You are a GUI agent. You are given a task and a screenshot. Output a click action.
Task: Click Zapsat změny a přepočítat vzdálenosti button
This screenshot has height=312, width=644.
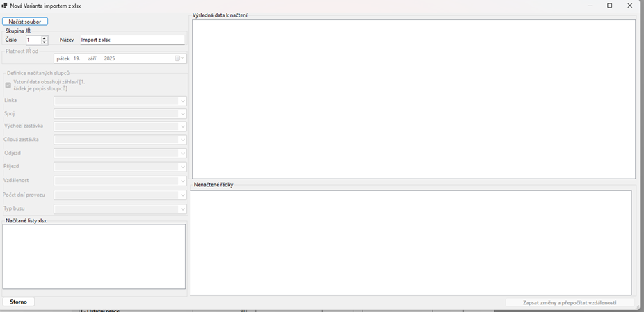[569, 303]
